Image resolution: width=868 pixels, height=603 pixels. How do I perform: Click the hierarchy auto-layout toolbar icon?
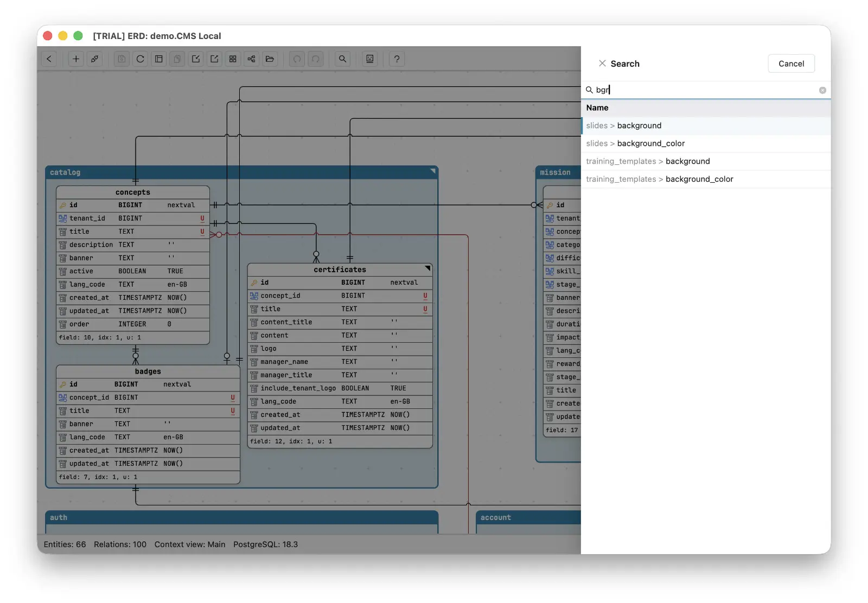[x=251, y=59]
